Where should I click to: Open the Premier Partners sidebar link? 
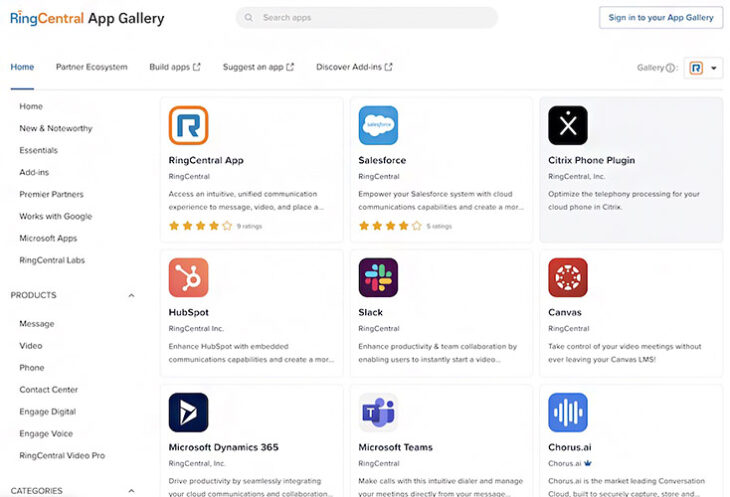coord(52,194)
